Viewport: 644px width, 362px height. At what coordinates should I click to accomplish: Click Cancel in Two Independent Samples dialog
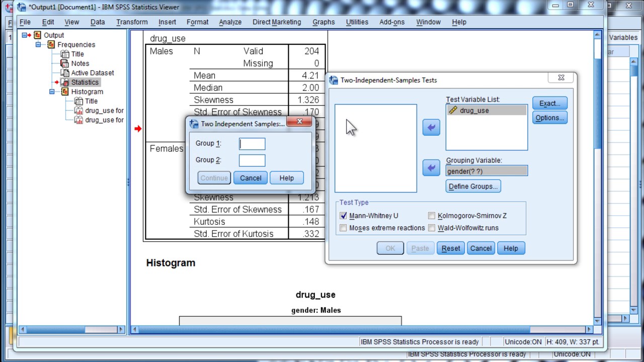pyautogui.click(x=251, y=178)
